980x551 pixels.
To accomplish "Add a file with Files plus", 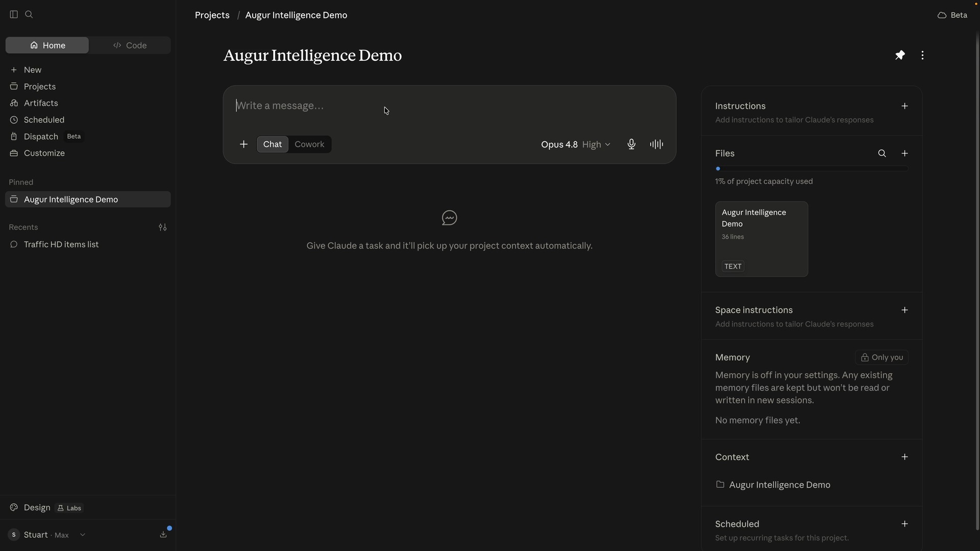I will coord(904,154).
